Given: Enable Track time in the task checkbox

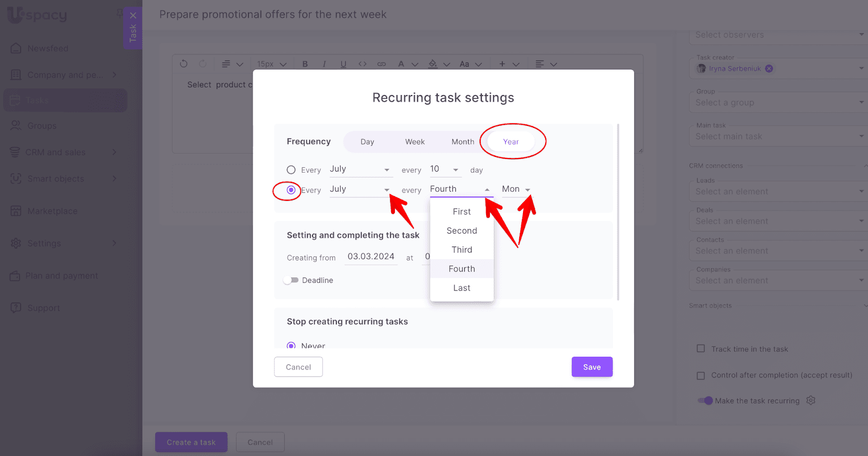Looking at the screenshot, I should click(x=701, y=349).
